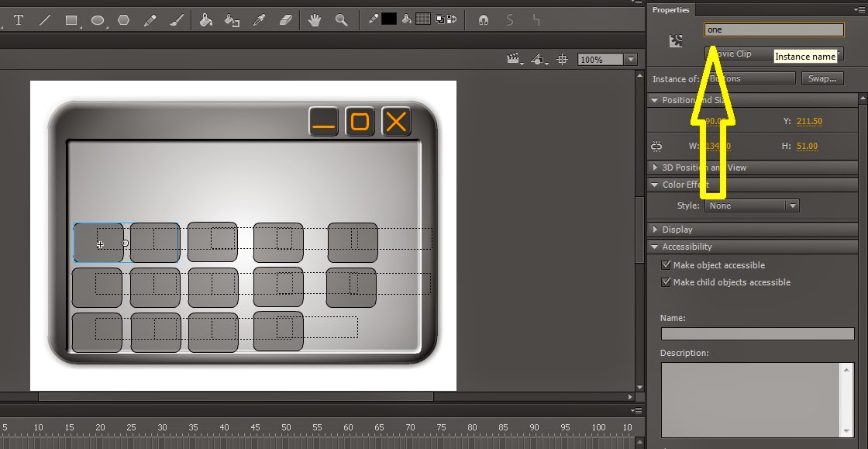Image resolution: width=868 pixels, height=449 pixels.
Task: Click the stage vertical scrollbar thumb
Action: pos(640,230)
